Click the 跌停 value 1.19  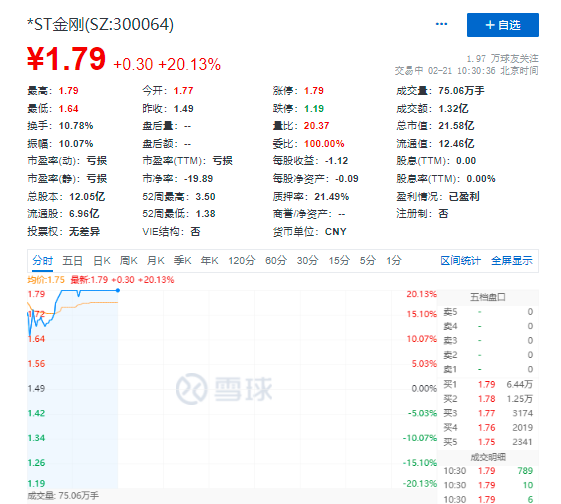[x=314, y=109]
